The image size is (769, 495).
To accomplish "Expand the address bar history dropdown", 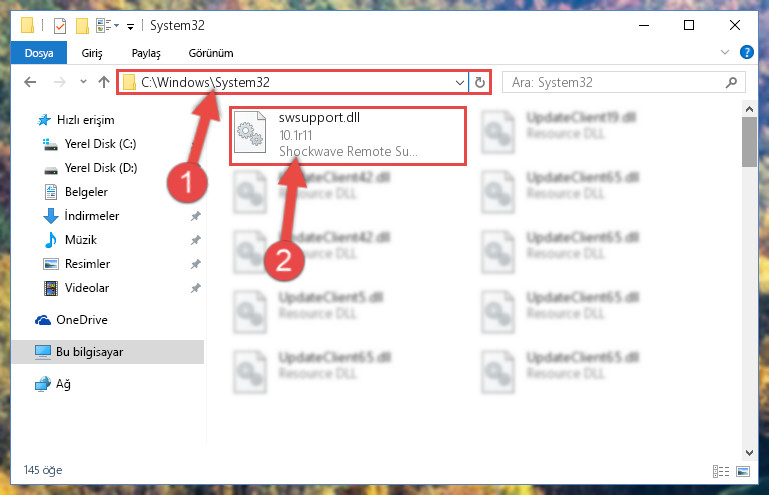I will 460,82.
